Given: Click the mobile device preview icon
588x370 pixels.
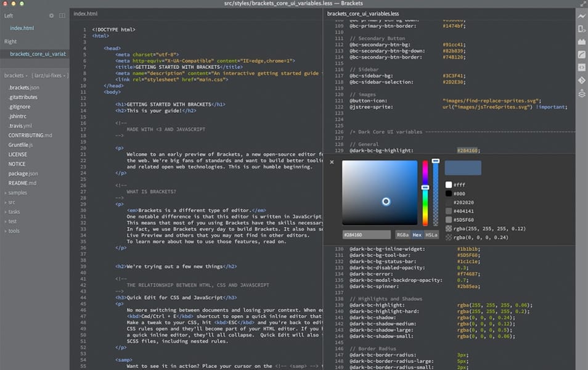Looking at the screenshot, I should (580, 30).
